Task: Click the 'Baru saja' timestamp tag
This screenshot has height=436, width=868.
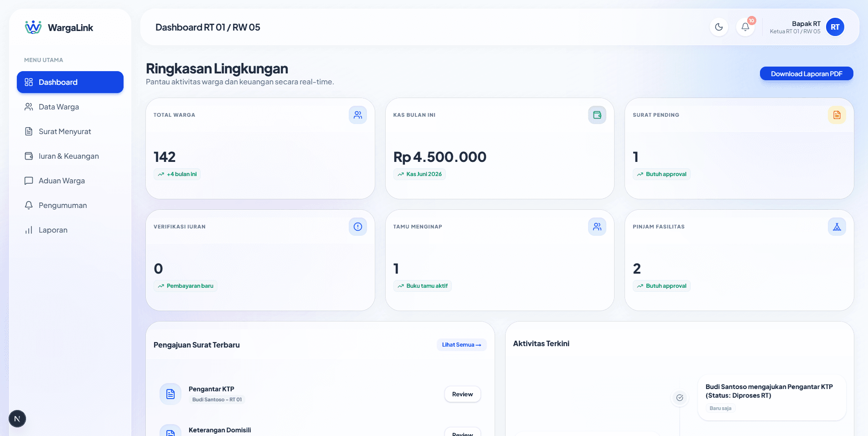Action: [720, 408]
